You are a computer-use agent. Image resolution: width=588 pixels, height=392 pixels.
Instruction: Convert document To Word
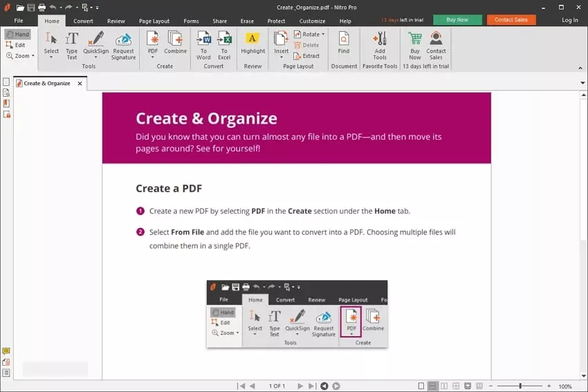[203, 46]
